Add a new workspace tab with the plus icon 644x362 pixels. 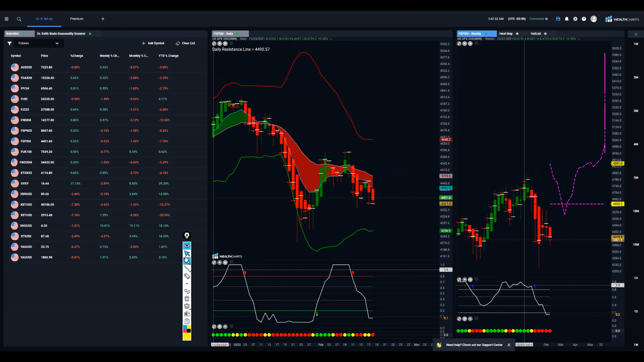tap(103, 19)
